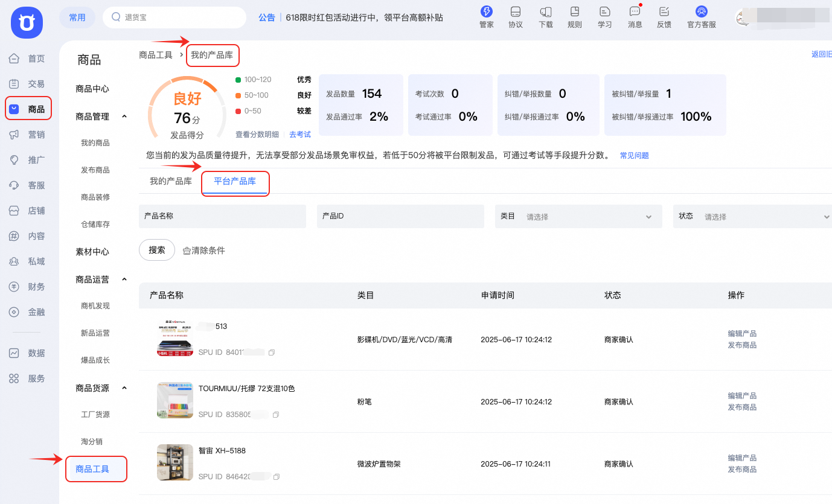Open 金融 in left sidebar
The width and height of the screenshot is (832, 504).
(x=28, y=312)
